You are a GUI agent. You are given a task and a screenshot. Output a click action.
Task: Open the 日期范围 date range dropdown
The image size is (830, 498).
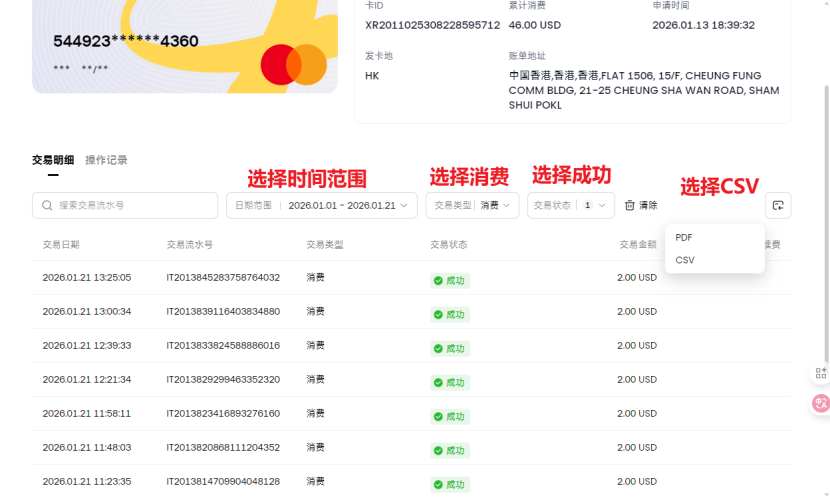322,205
